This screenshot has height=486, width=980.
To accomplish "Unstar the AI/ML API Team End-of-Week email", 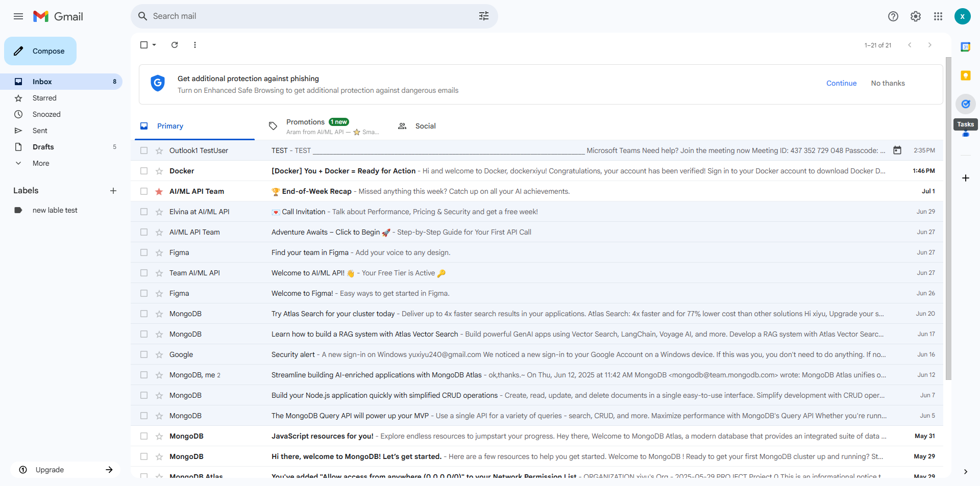I will (159, 191).
